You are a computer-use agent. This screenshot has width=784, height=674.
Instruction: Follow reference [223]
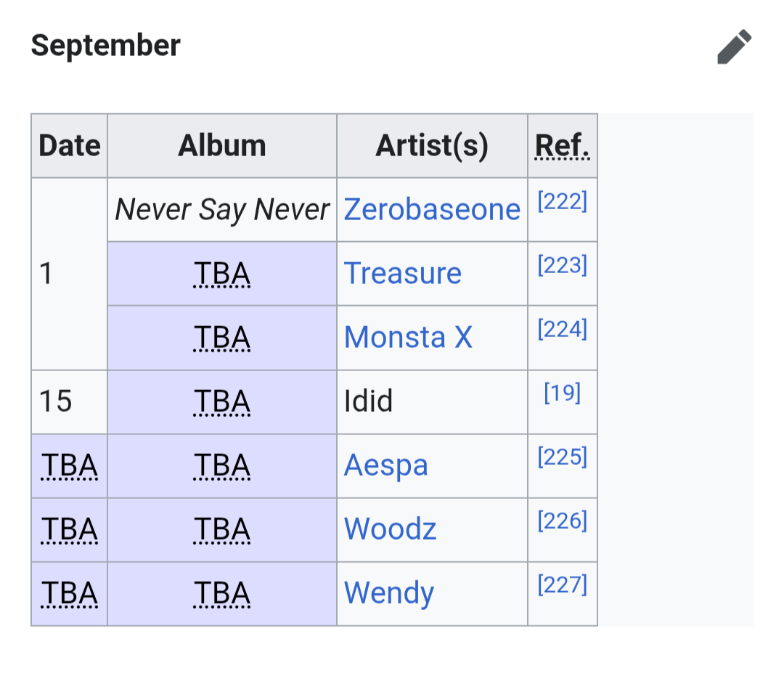pos(562,265)
